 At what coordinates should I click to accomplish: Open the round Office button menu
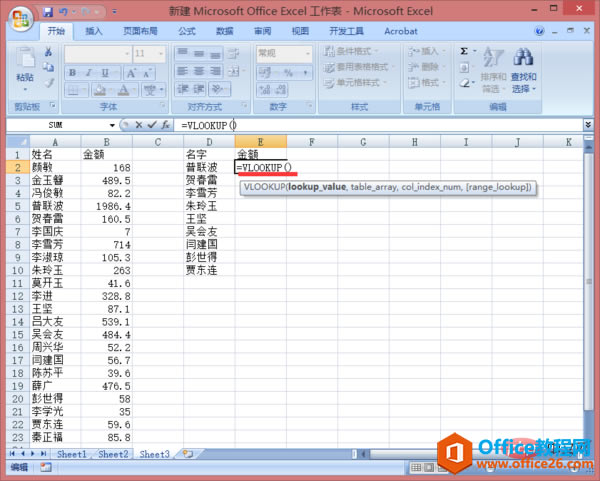pos(21,18)
